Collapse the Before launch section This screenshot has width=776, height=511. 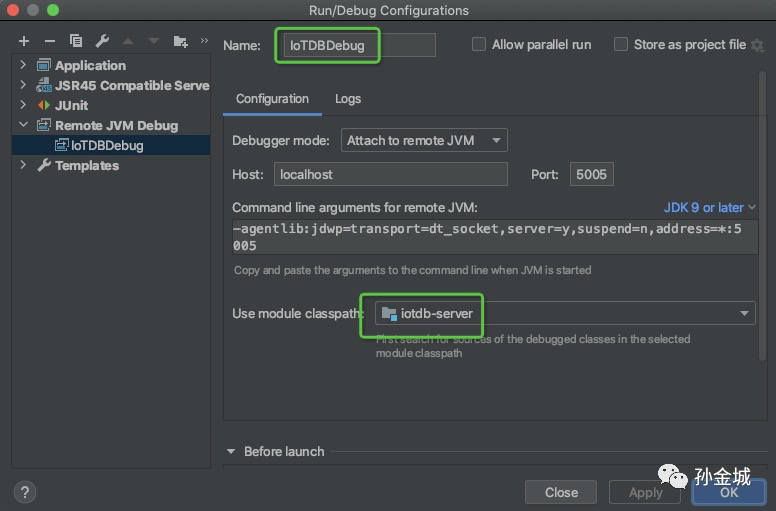coord(231,452)
